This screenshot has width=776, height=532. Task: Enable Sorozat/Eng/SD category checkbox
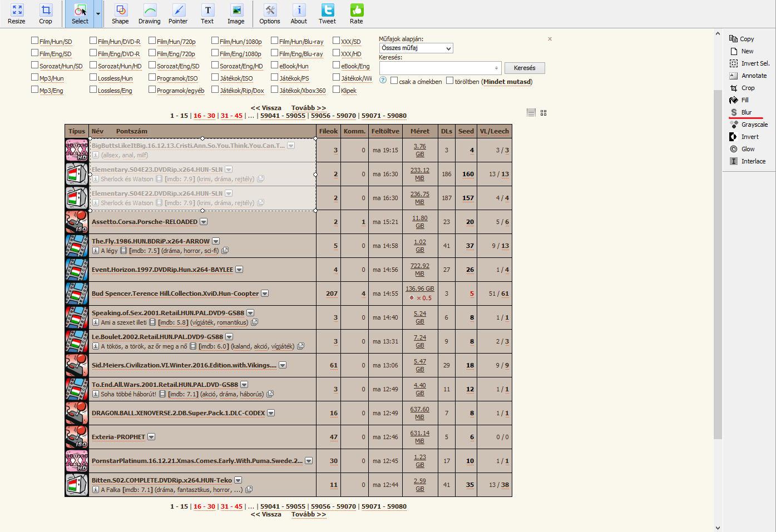click(152, 65)
